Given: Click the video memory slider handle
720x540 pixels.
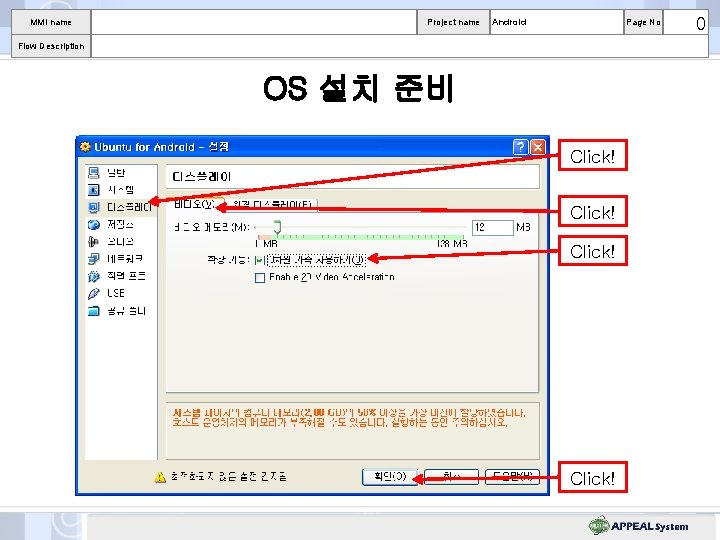Looking at the screenshot, I should point(277,226).
